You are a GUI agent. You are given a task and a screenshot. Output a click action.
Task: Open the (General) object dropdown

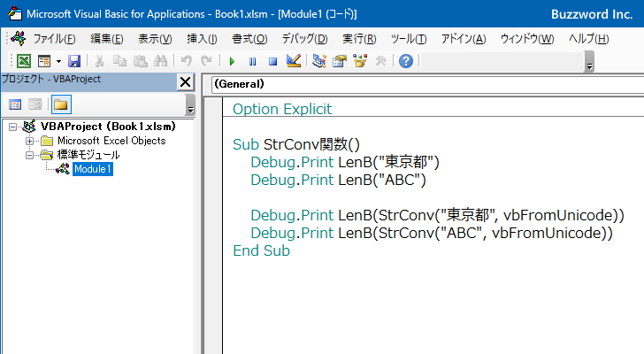pos(427,84)
